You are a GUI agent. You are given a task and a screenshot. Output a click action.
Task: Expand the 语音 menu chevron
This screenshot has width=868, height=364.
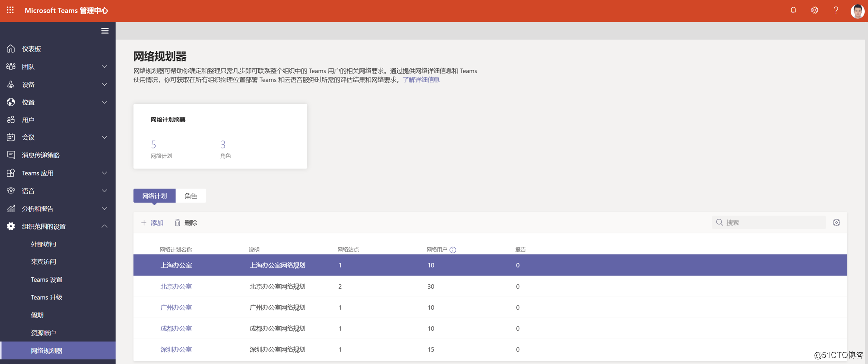tap(104, 191)
